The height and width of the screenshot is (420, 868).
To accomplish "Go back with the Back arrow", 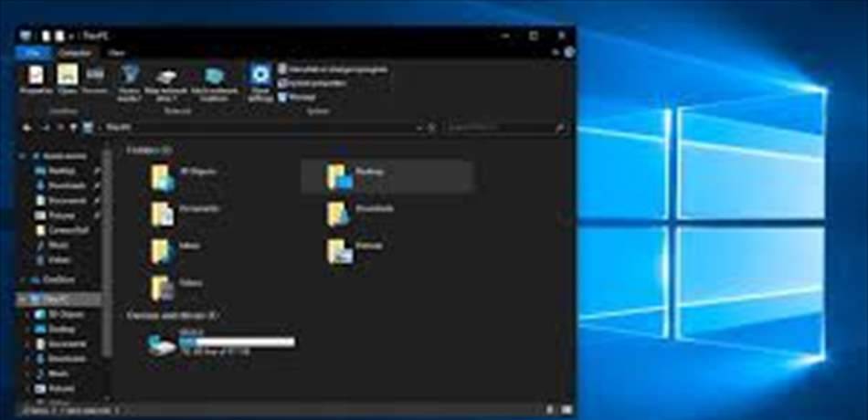I will point(26,127).
